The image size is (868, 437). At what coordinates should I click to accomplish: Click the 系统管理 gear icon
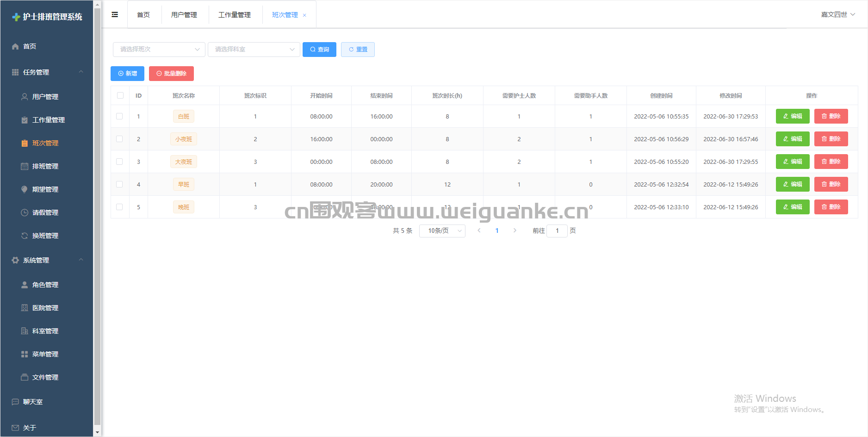tap(15, 260)
